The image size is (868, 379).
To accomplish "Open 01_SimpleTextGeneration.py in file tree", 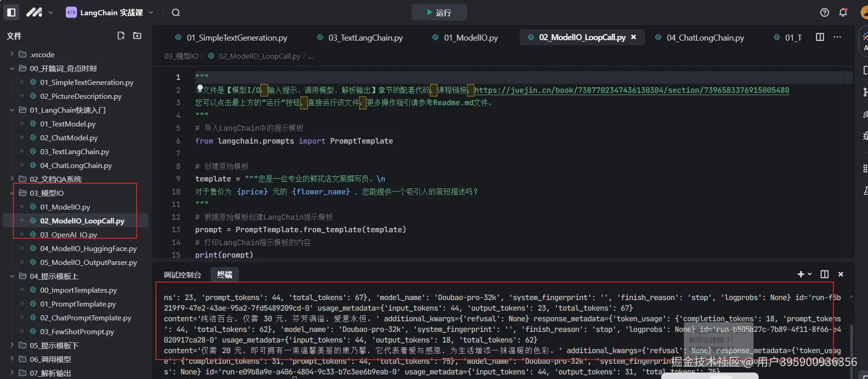I will tap(86, 82).
